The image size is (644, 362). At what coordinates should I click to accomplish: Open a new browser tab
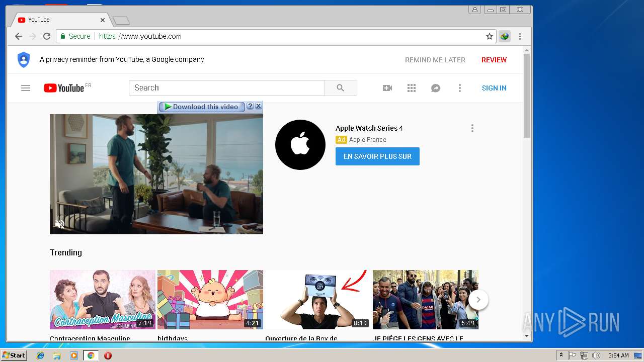click(x=121, y=20)
